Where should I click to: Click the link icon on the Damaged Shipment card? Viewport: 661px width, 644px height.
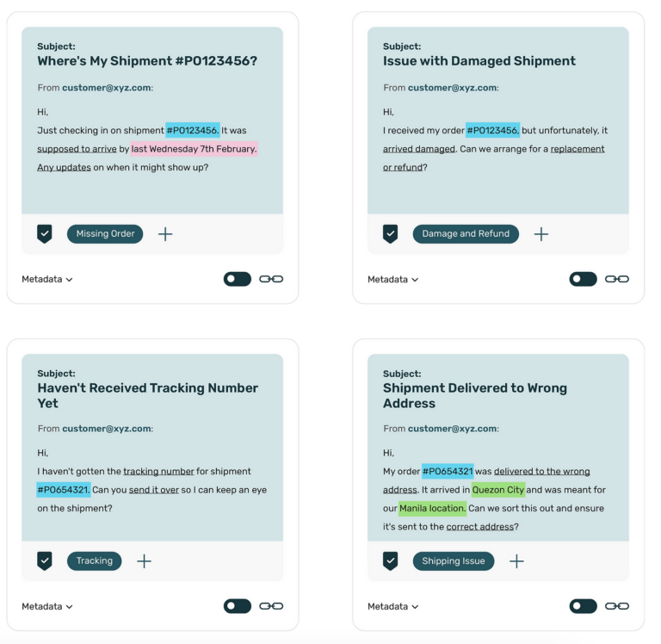(x=616, y=279)
